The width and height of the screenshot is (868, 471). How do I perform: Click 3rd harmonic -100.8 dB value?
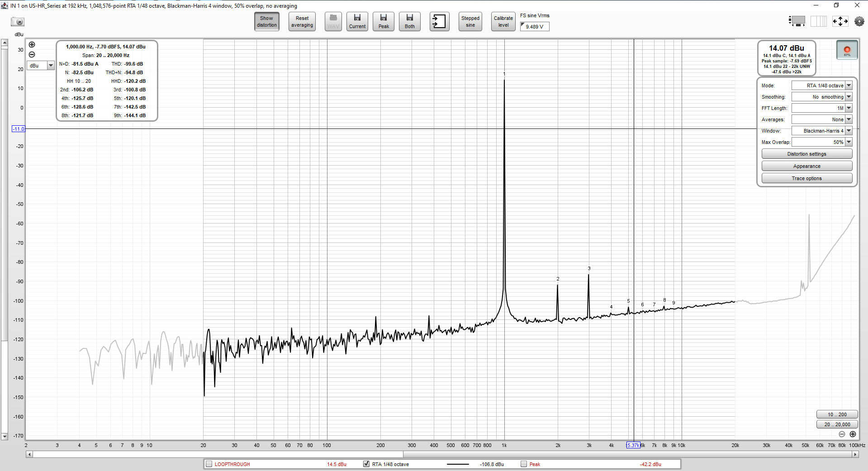(x=135, y=90)
